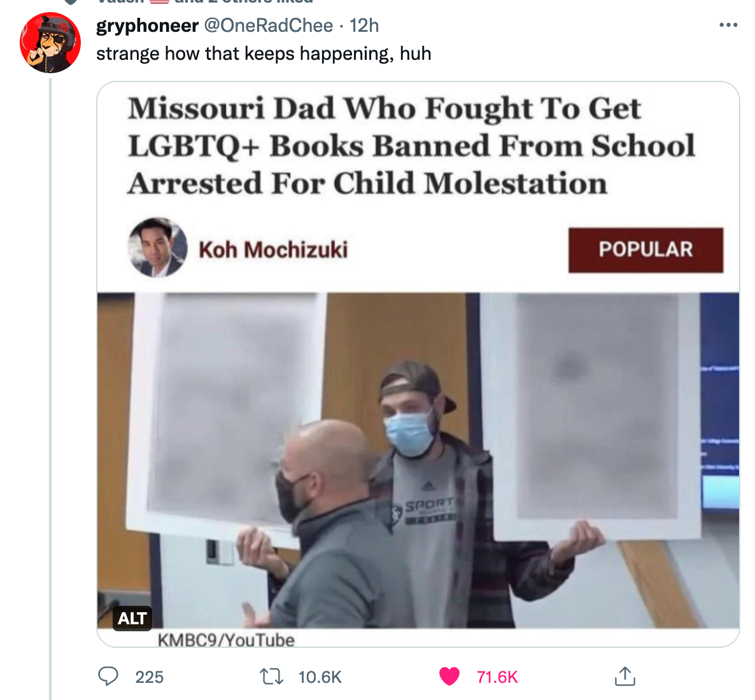Viewport: 755px width, 700px height.
Task: Click the ALT image description badge
Action: [x=132, y=618]
